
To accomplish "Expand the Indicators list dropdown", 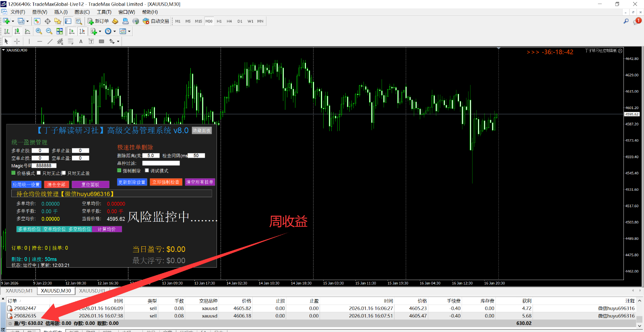I will coord(100,31).
